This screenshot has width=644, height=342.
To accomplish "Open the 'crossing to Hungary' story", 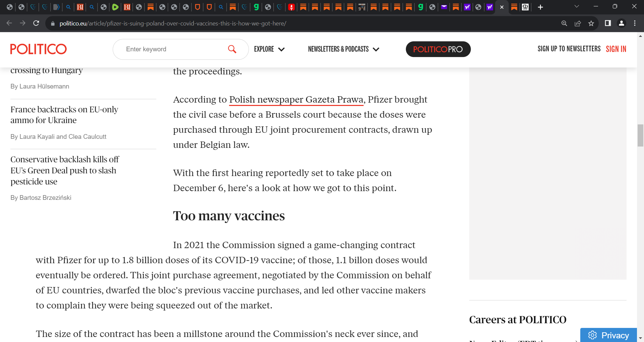I will (47, 70).
